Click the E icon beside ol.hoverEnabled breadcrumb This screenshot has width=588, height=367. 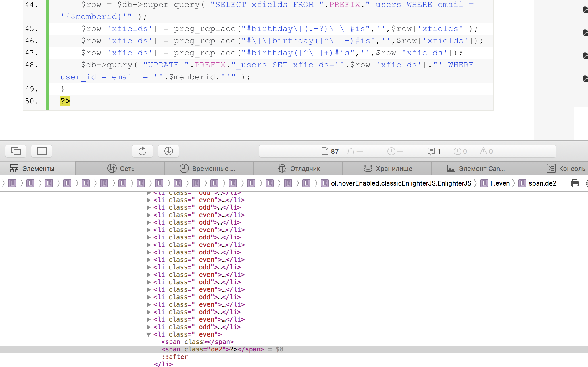point(325,183)
